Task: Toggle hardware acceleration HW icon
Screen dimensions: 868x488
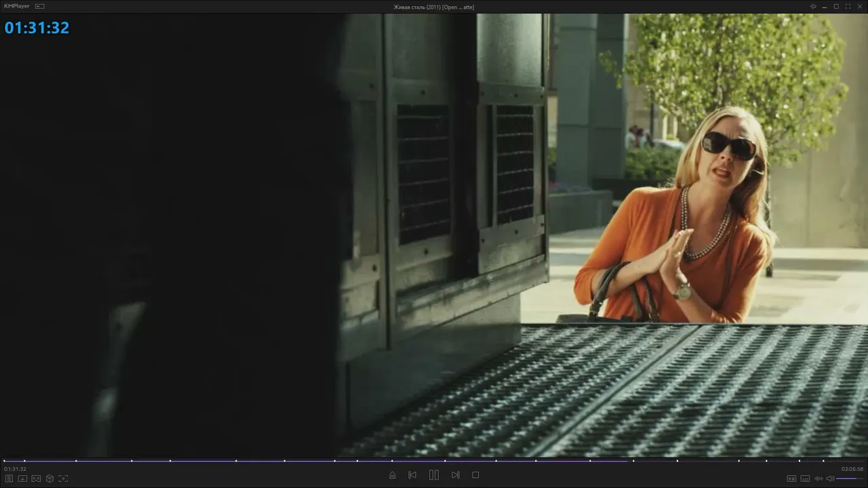Action: coord(791,479)
